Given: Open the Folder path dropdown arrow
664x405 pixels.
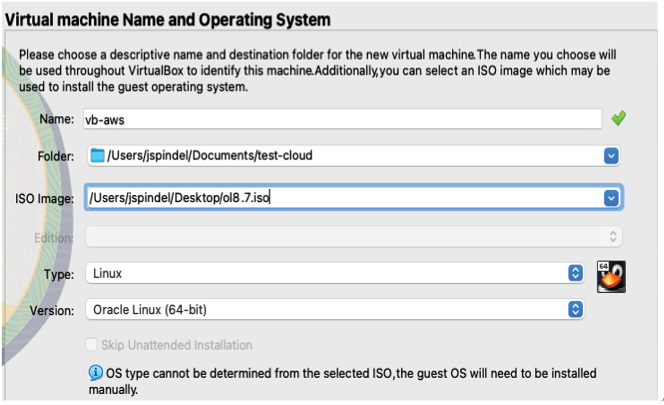Looking at the screenshot, I should [611, 156].
